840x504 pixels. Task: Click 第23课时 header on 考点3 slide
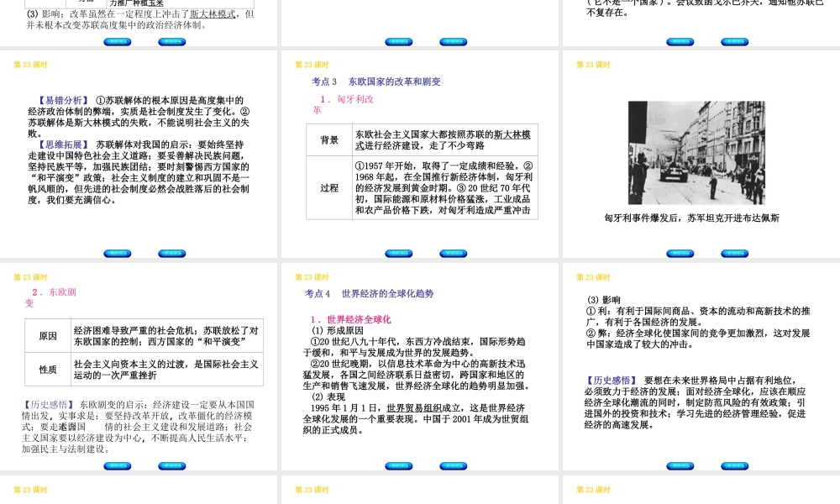(x=312, y=65)
